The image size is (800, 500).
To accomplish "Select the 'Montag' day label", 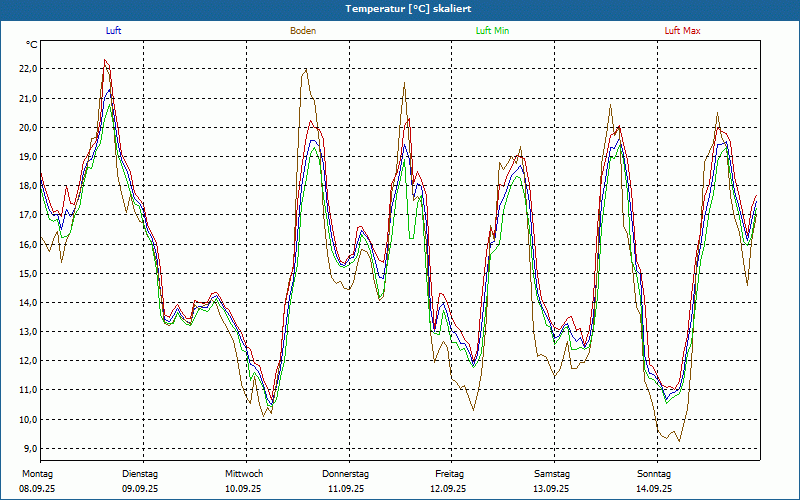I will [35, 473].
